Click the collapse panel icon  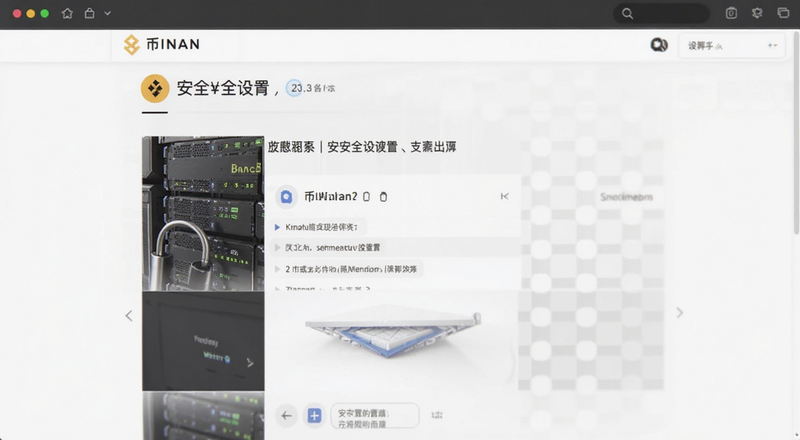click(x=505, y=196)
